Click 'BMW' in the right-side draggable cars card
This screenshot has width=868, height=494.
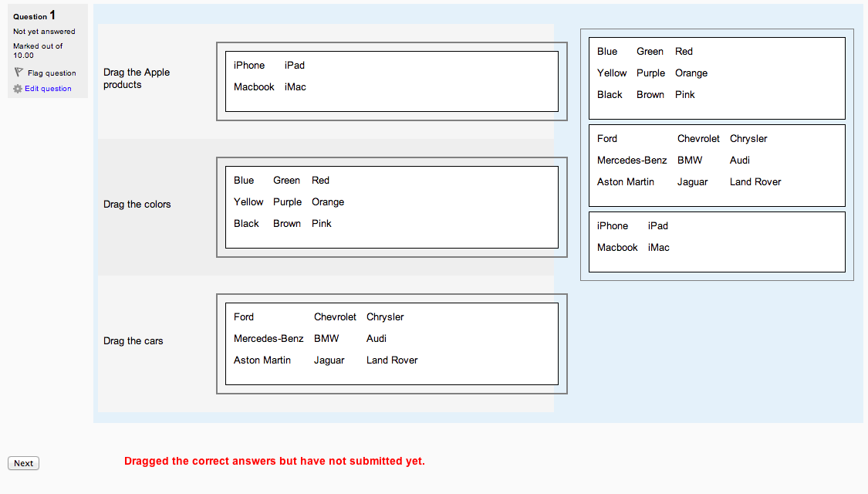690,161
